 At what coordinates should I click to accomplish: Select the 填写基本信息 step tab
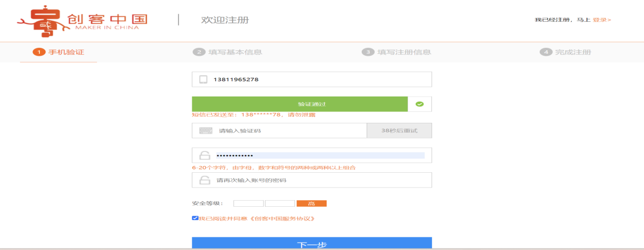[x=227, y=52]
